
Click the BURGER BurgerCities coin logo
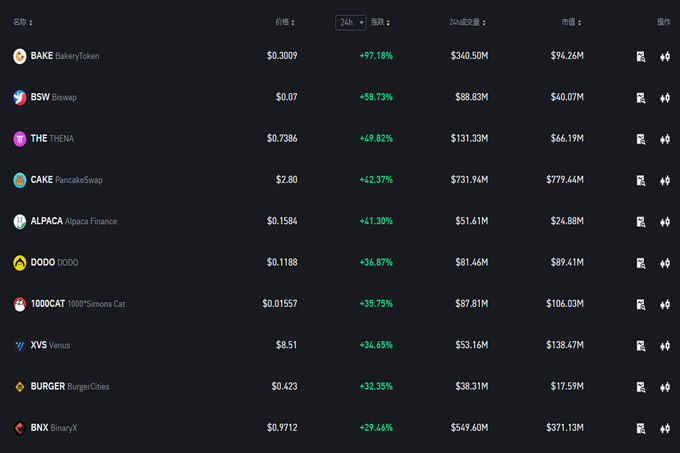[19, 386]
